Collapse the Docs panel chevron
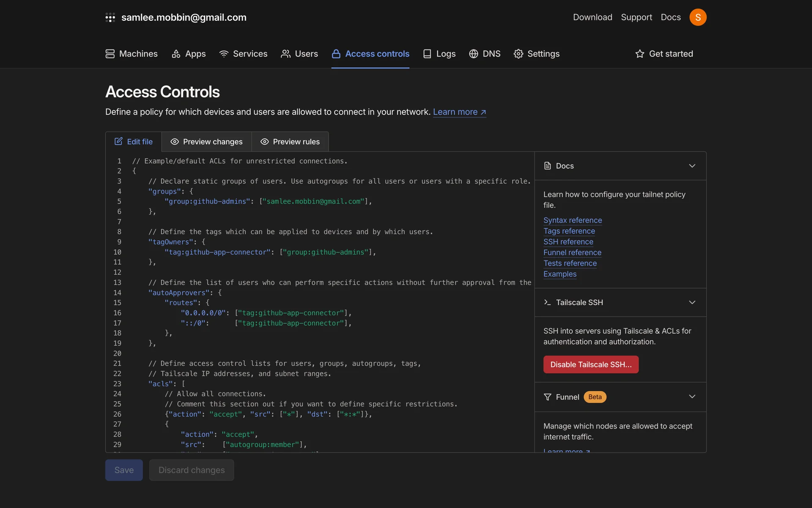The height and width of the screenshot is (508, 812). coord(692,166)
